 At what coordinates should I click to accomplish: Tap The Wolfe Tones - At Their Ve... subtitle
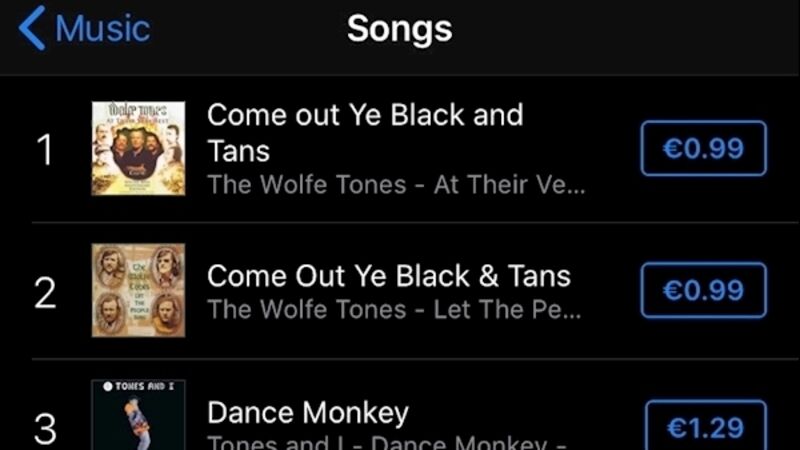pyautogui.click(x=396, y=185)
